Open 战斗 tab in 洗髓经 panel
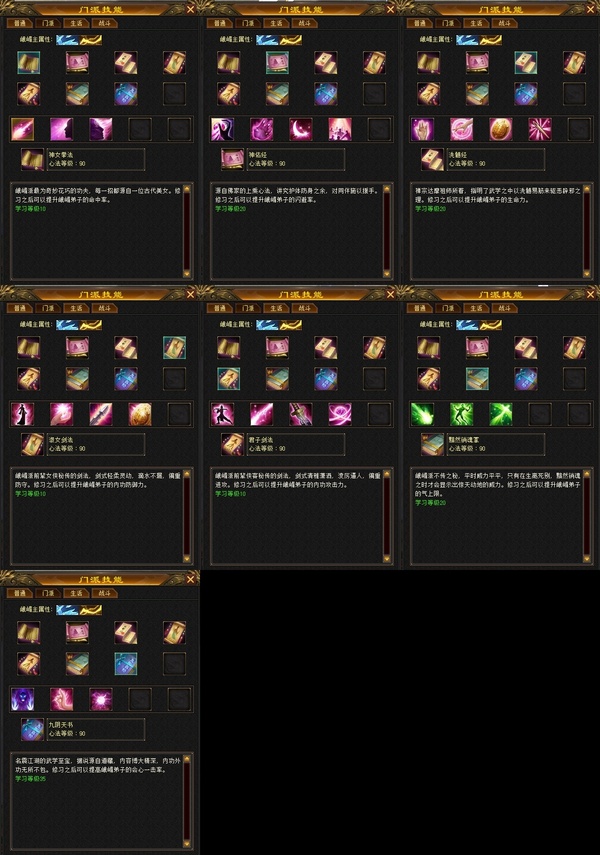 click(x=504, y=23)
